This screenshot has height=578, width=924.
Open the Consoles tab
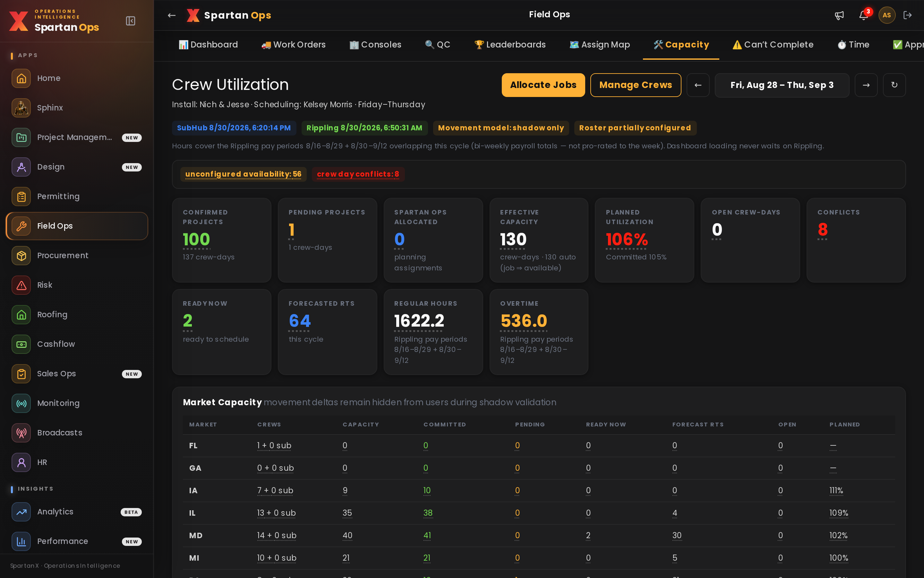[375, 45]
